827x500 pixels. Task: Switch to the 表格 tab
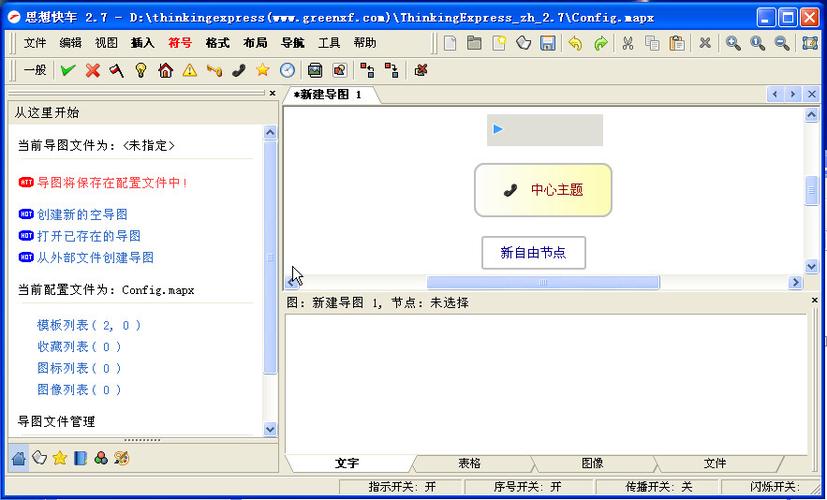[x=469, y=464]
